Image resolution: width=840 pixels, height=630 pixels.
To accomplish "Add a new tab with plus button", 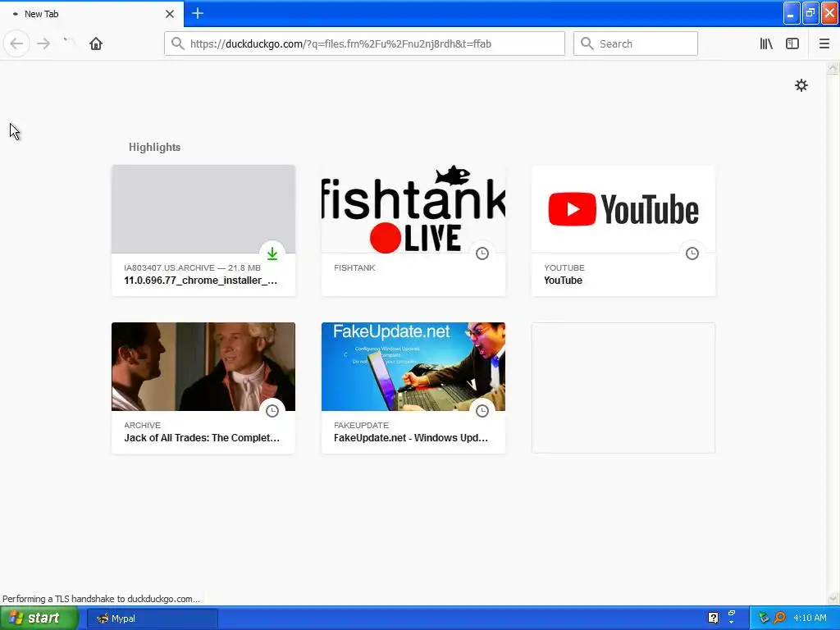I will click(198, 13).
